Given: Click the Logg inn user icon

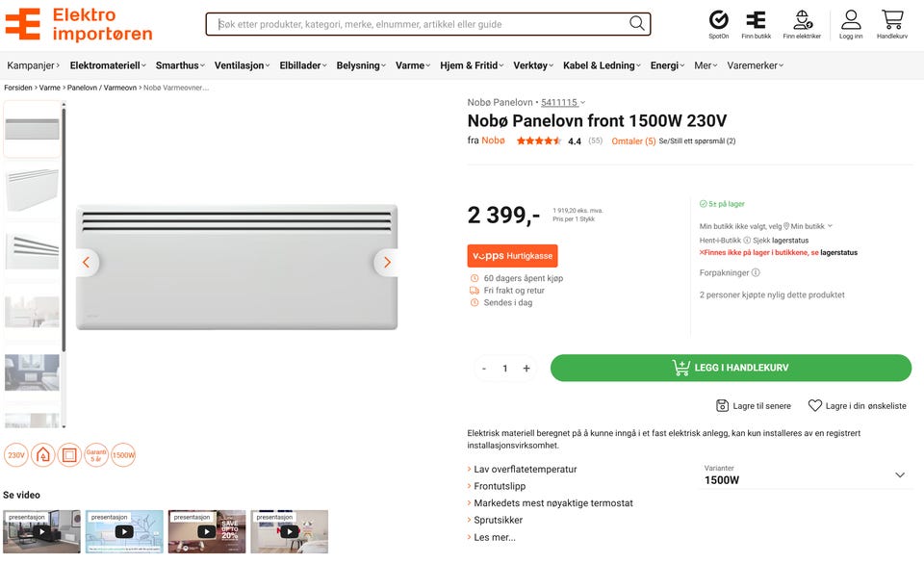Looking at the screenshot, I should (851, 19).
